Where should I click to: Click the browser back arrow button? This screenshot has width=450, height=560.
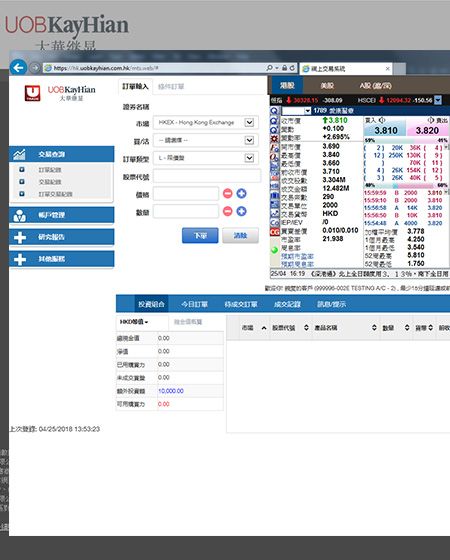[18, 68]
